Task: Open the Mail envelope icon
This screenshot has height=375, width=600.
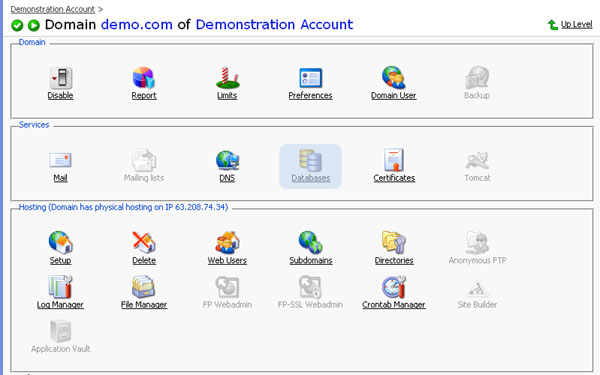Action: [60, 160]
